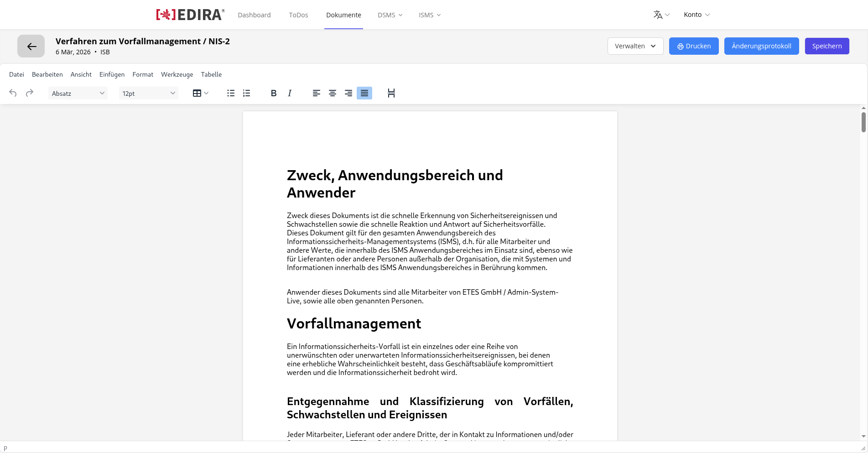Viewport: 868px width, 453px height.
Task: Click heading 'Zweck, Anwendungsbereich und Anwender'
Action: pos(395,184)
